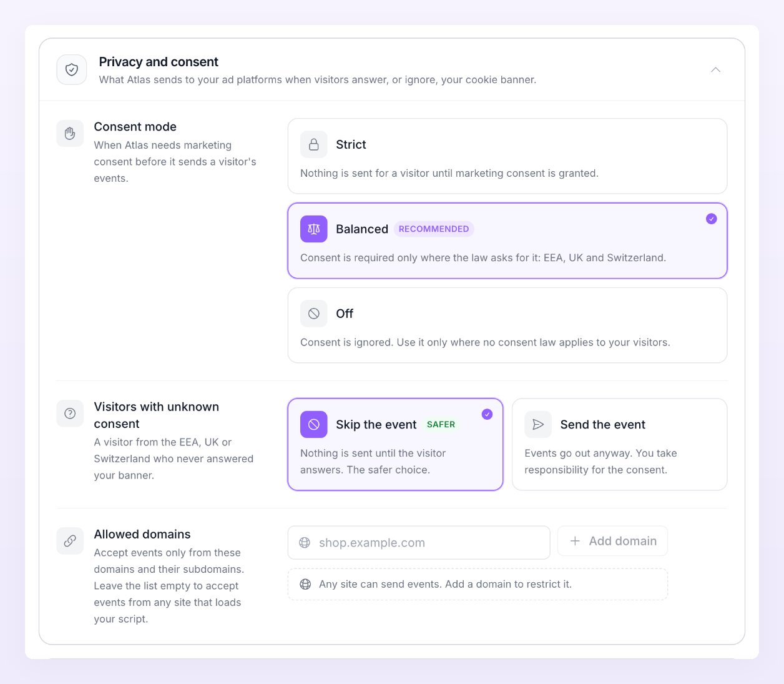
Task: Click 'Events go out anyway' description
Action: tap(600, 462)
